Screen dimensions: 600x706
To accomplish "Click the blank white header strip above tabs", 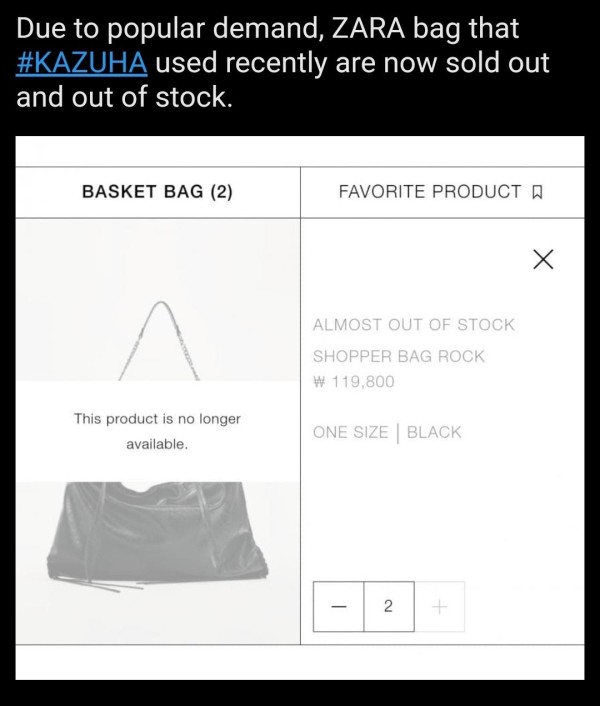I will 300,151.
